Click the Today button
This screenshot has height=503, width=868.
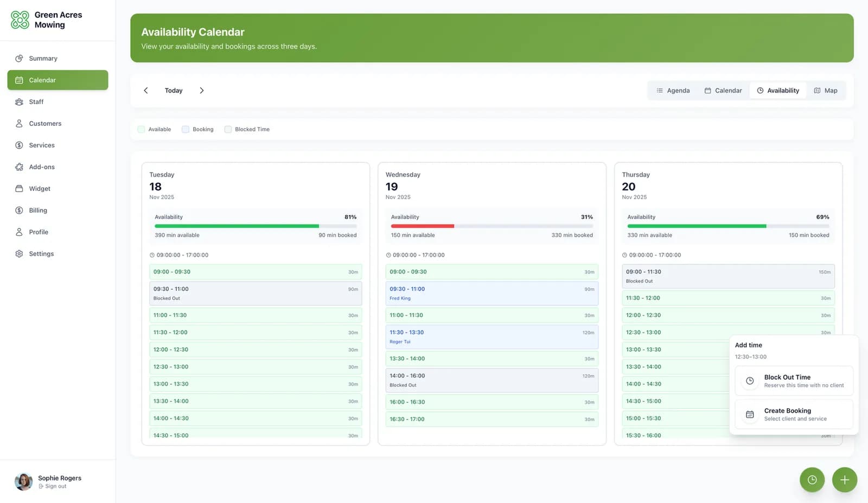(x=174, y=91)
